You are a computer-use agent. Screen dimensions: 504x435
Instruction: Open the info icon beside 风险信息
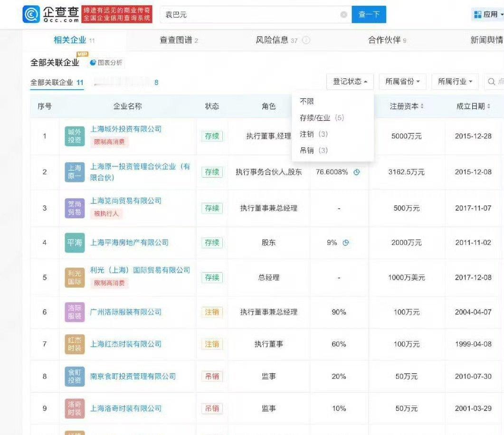(x=306, y=40)
